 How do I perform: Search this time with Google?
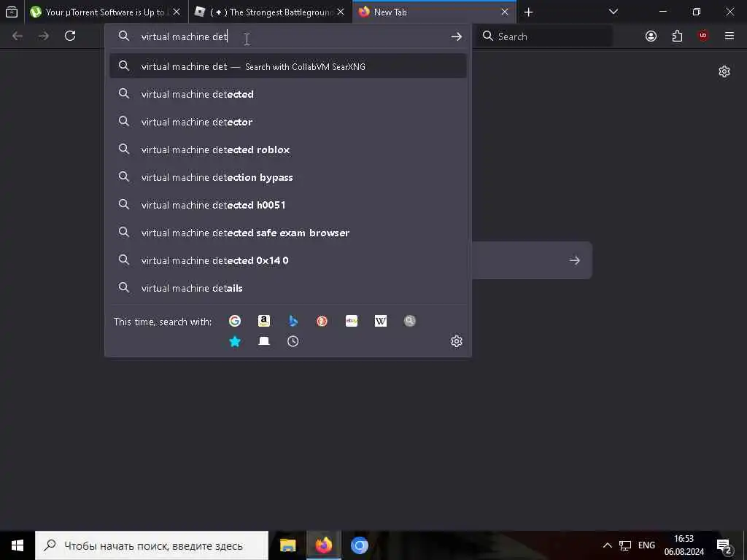tap(234, 321)
